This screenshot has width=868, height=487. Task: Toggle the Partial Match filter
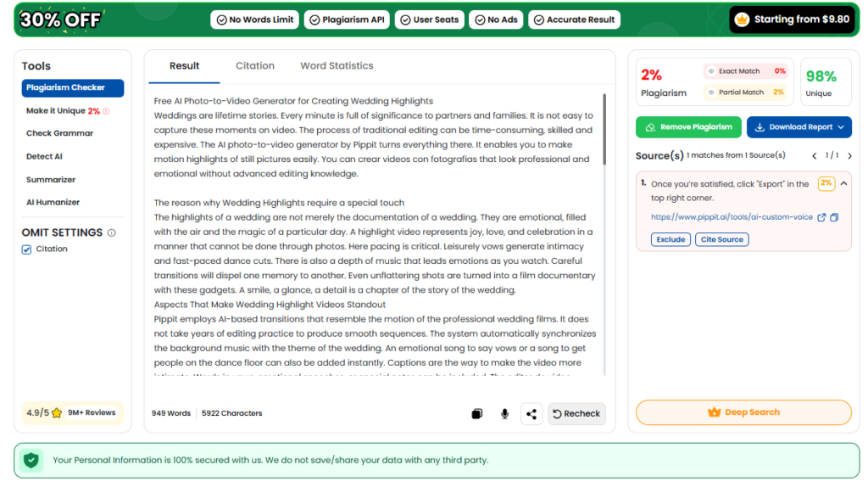click(x=710, y=92)
